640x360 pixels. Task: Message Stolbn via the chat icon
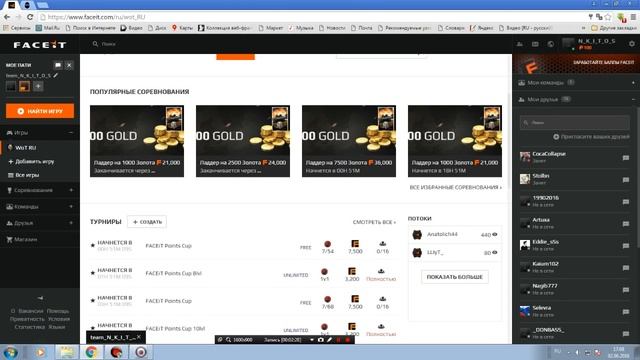626,180
